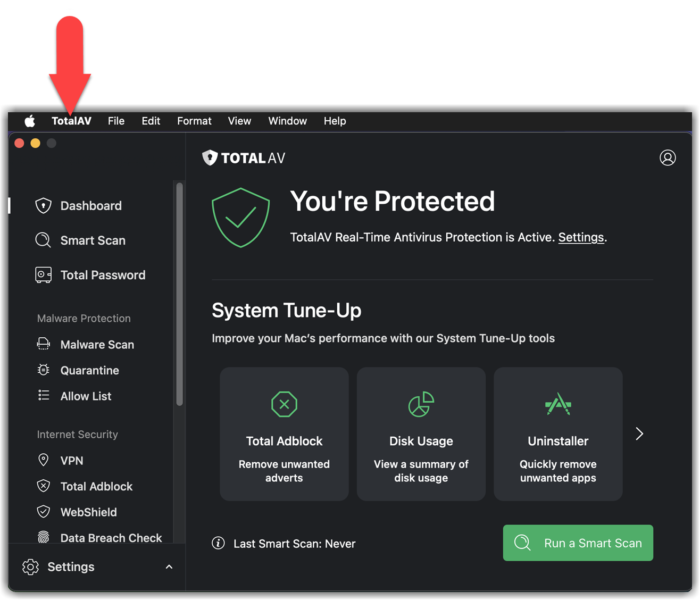Show next System Tune-Up tools with arrow
This screenshot has width=700, height=600.
(x=639, y=434)
